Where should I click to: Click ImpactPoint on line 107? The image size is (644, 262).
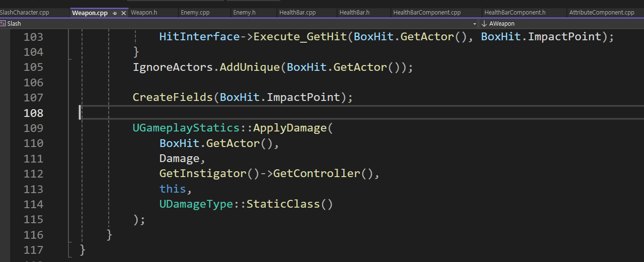pyautogui.click(x=304, y=98)
